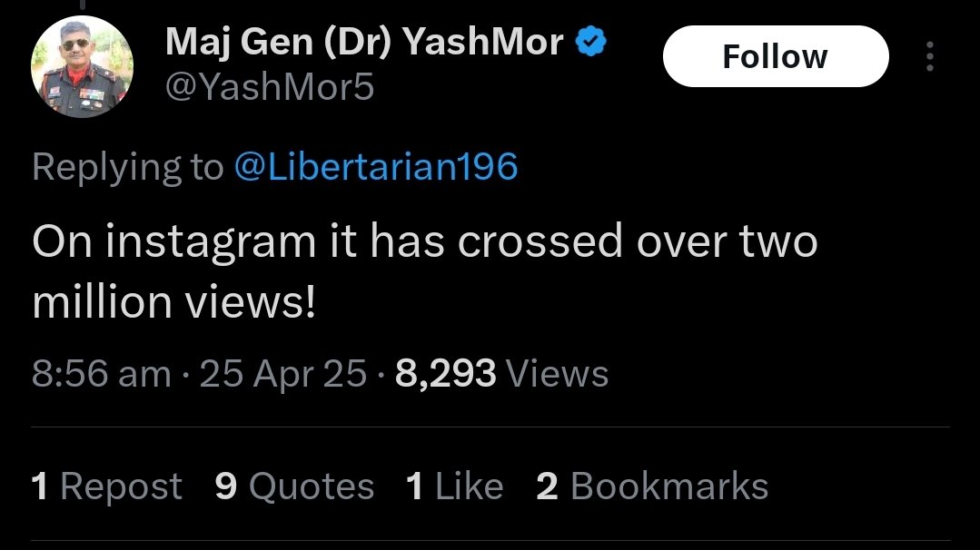
Task: Show who gave the 1 Like
Action: pos(454,486)
